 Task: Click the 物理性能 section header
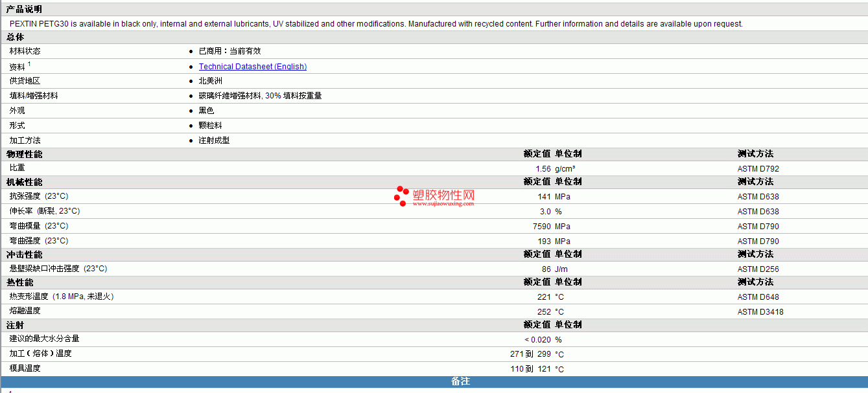[24, 154]
